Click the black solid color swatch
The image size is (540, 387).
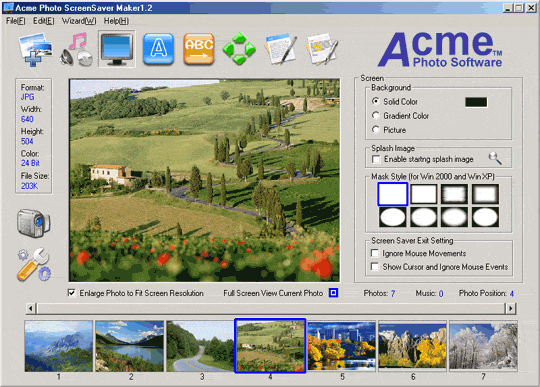[x=476, y=102]
